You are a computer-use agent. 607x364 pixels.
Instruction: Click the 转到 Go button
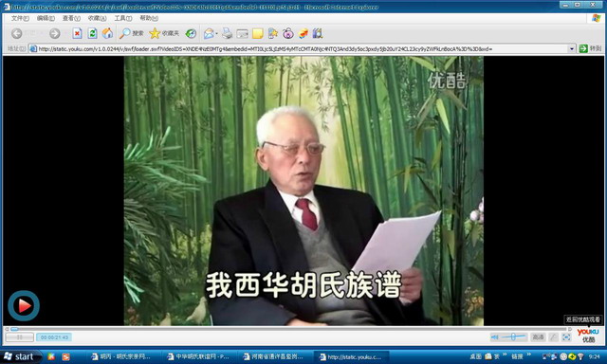click(590, 48)
